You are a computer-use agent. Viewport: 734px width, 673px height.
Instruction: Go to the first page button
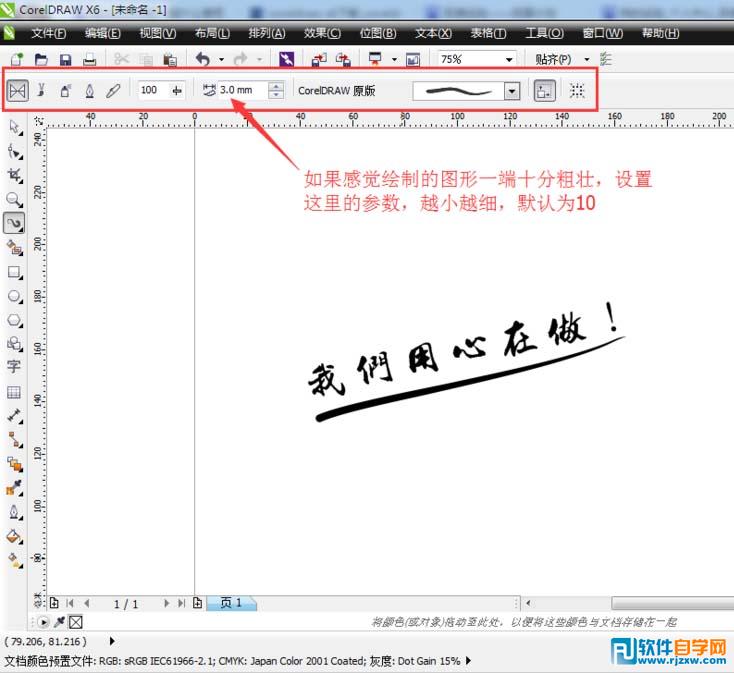coord(70,603)
